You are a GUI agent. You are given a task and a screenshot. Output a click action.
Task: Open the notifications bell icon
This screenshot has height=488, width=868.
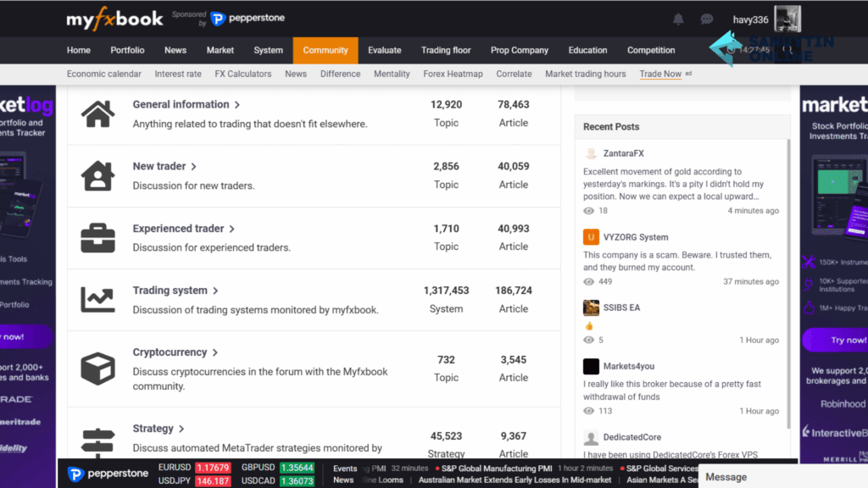678,19
